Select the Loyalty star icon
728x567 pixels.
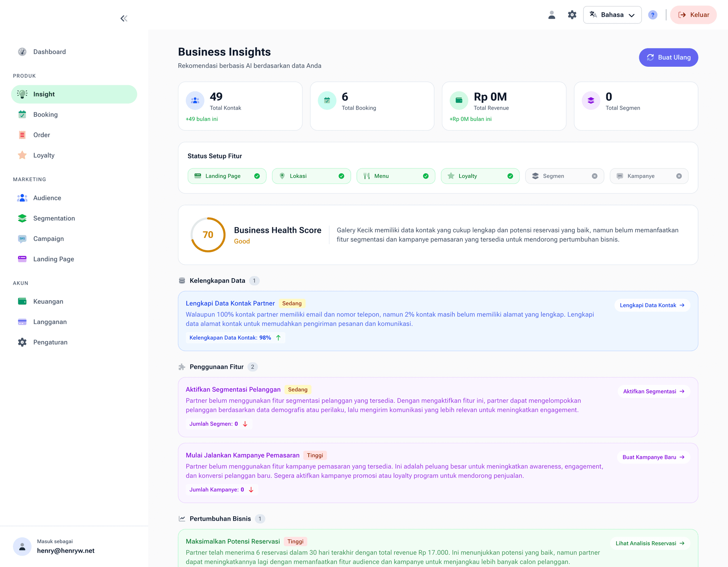[x=22, y=155]
